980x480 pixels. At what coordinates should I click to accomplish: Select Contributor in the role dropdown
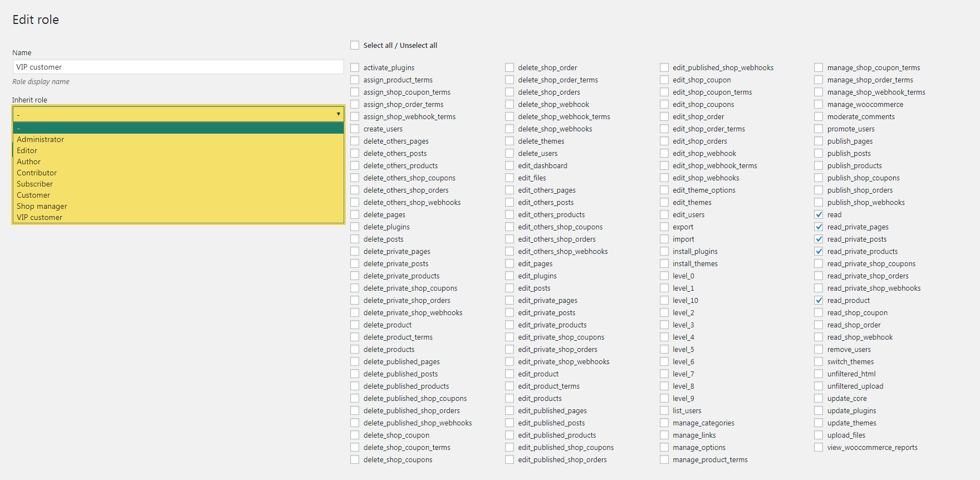point(178,173)
